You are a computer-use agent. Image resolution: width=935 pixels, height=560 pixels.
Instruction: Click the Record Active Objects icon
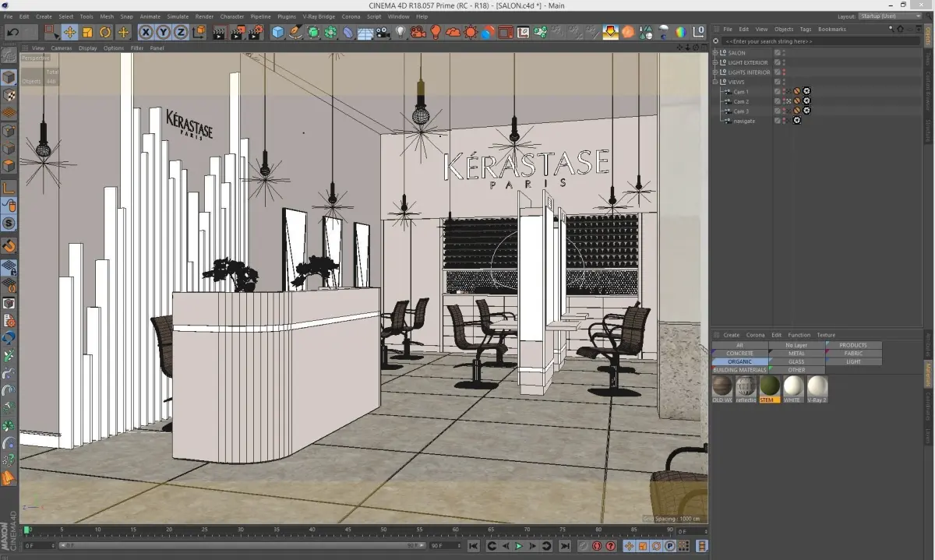583,546
